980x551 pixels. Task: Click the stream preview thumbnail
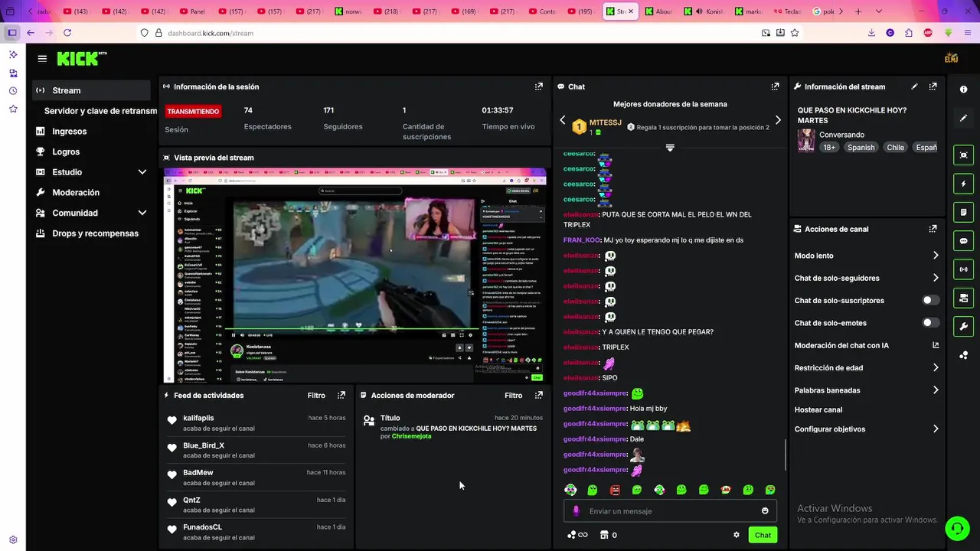pyautogui.click(x=355, y=275)
